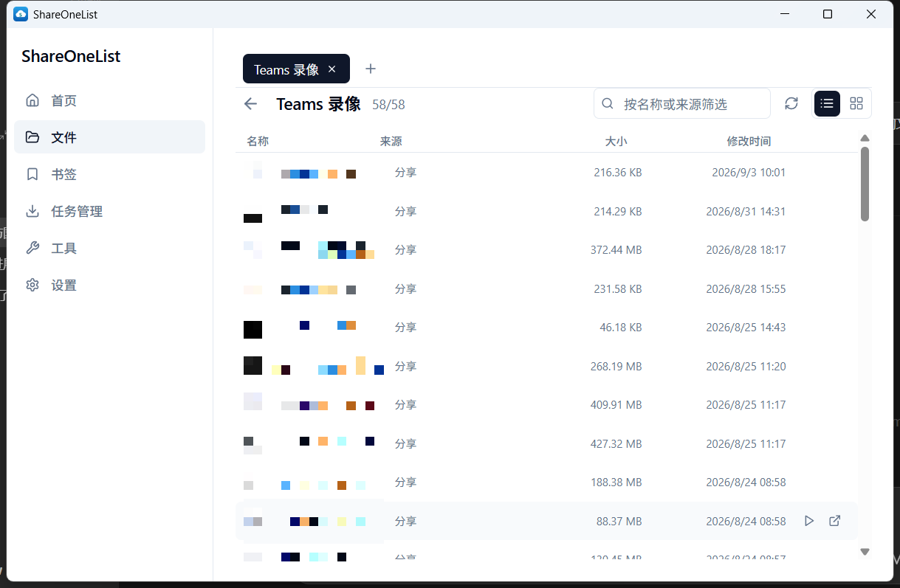Screen dimensions: 900x588
Task: Sort by 来源 column header
Action: point(391,141)
